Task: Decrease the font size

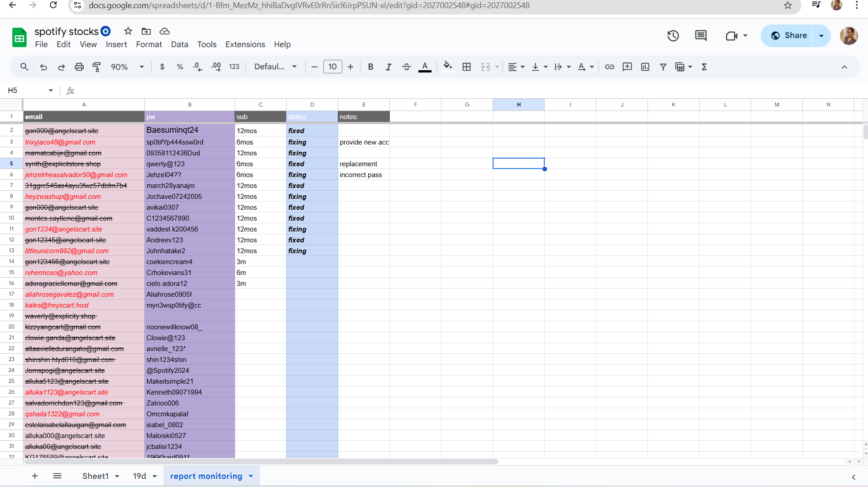Action: click(x=314, y=67)
